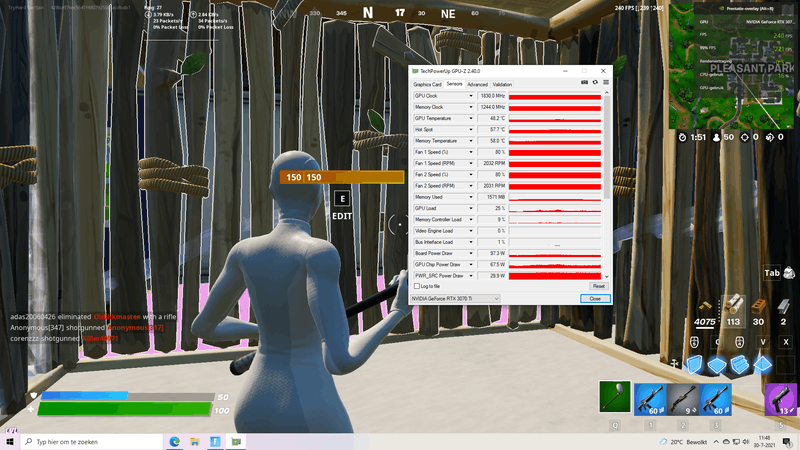Click the scrollbar down arrow in GPU-Z

click(607, 277)
